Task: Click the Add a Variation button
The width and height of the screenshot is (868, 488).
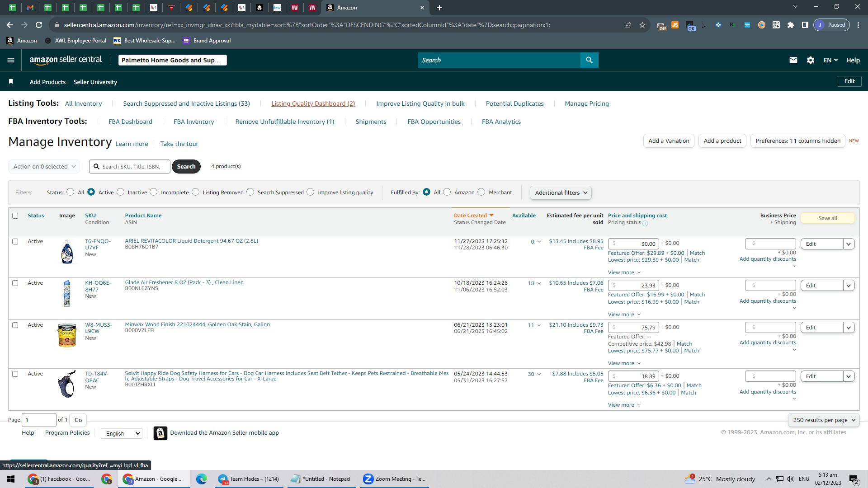Action: (669, 141)
